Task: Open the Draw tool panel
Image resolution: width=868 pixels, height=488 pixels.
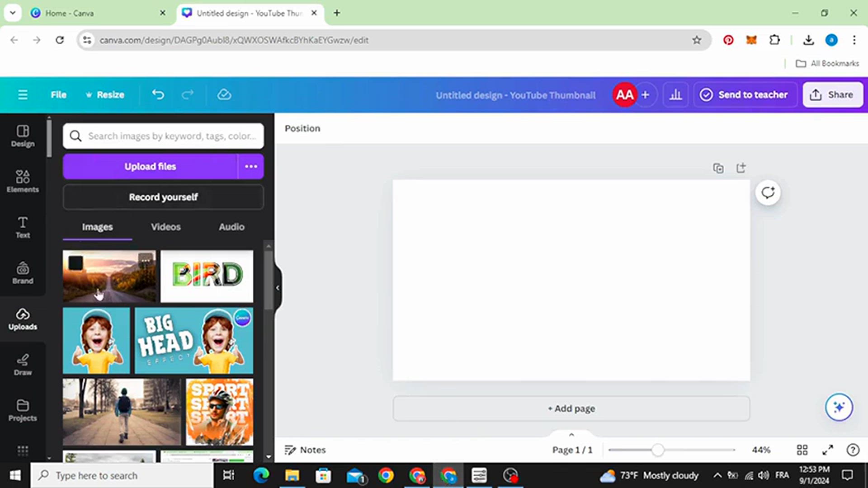Action: pos(23,365)
